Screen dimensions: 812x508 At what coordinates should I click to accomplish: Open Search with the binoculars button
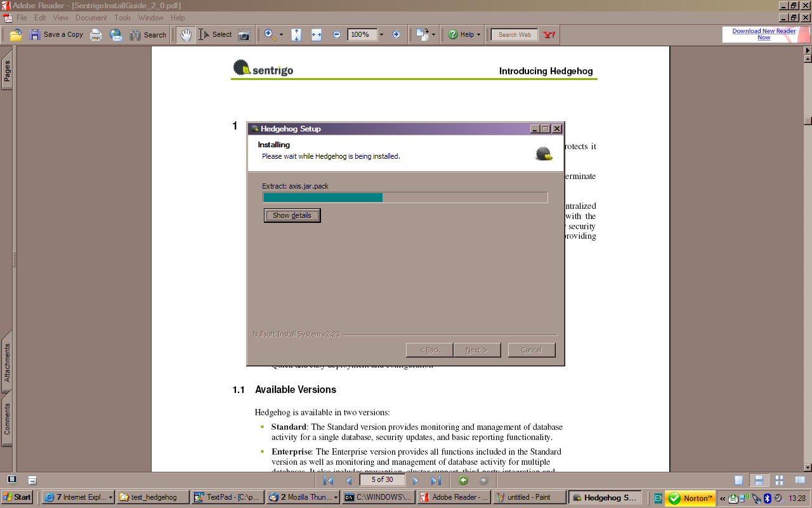pyautogui.click(x=148, y=35)
